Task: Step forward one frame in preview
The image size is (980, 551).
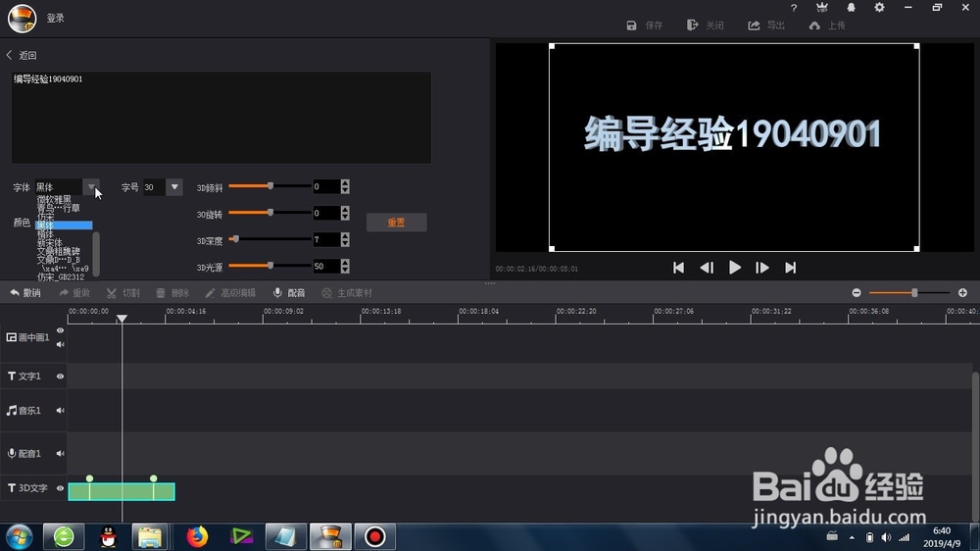Action: pos(761,268)
